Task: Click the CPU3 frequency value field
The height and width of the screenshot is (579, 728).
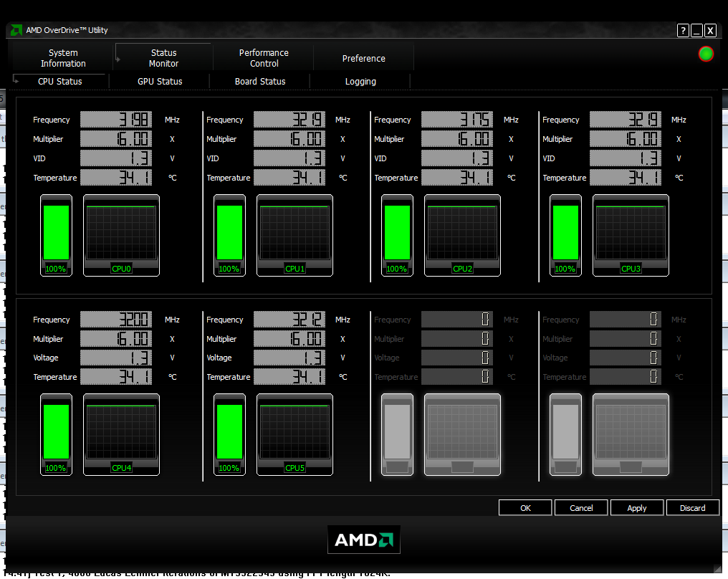Action: click(x=626, y=120)
